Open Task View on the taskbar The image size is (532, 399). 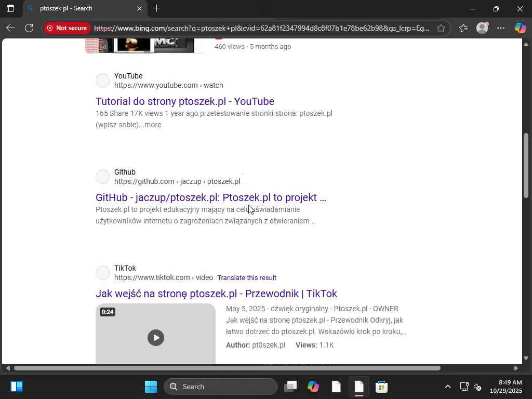pyautogui.click(x=290, y=387)
